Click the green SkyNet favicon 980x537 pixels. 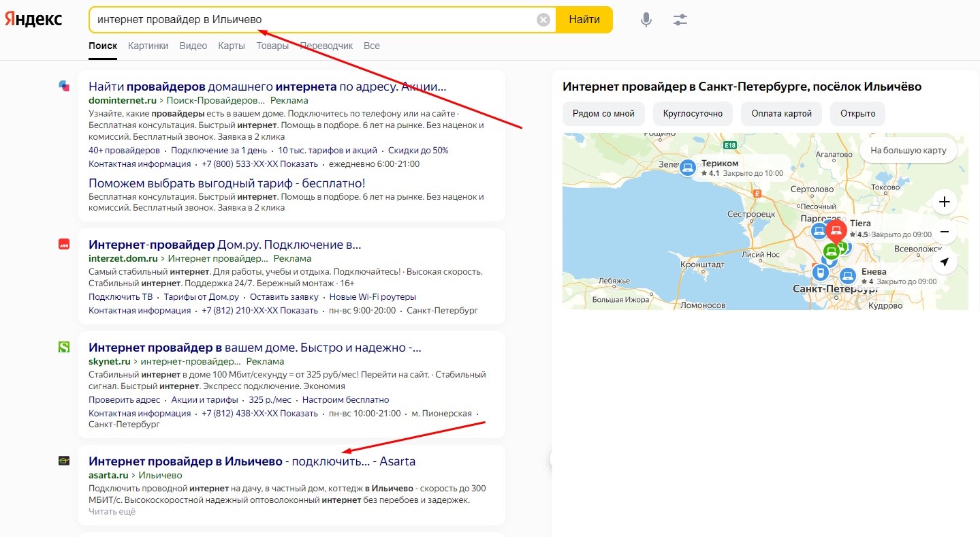(x=64, y=347)
